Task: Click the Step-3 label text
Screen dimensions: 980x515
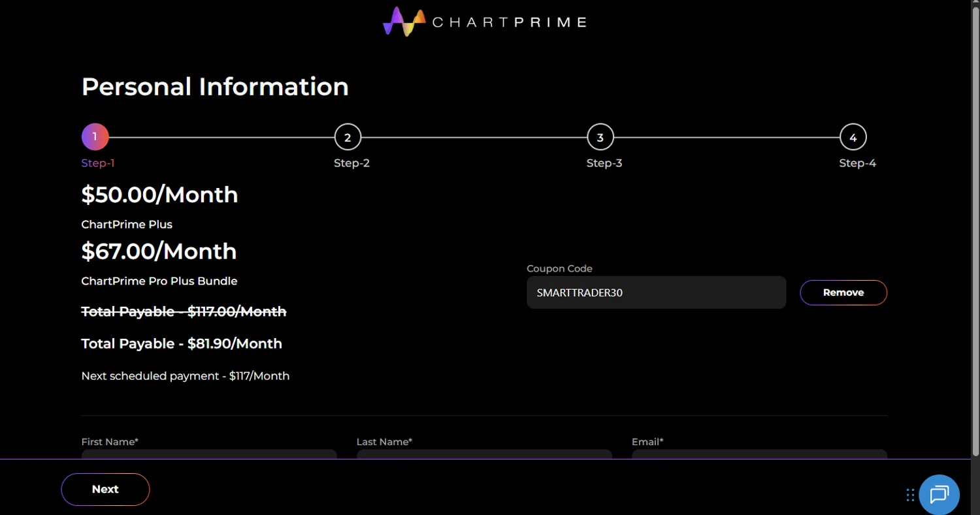Action: point(604,163)
